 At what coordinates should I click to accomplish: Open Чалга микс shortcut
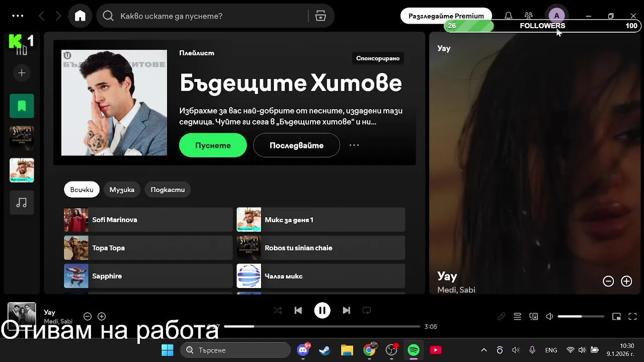coord(320,276)
